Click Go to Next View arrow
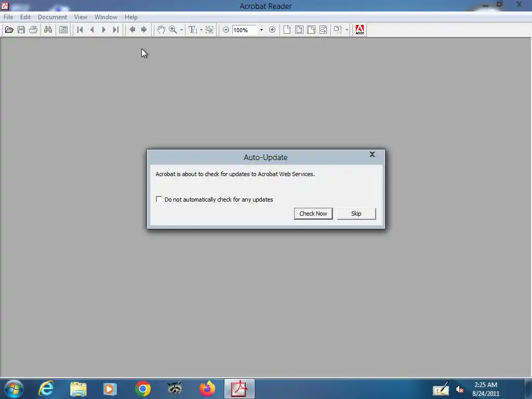This screenshot has width=532, height=399. point(144,30)
